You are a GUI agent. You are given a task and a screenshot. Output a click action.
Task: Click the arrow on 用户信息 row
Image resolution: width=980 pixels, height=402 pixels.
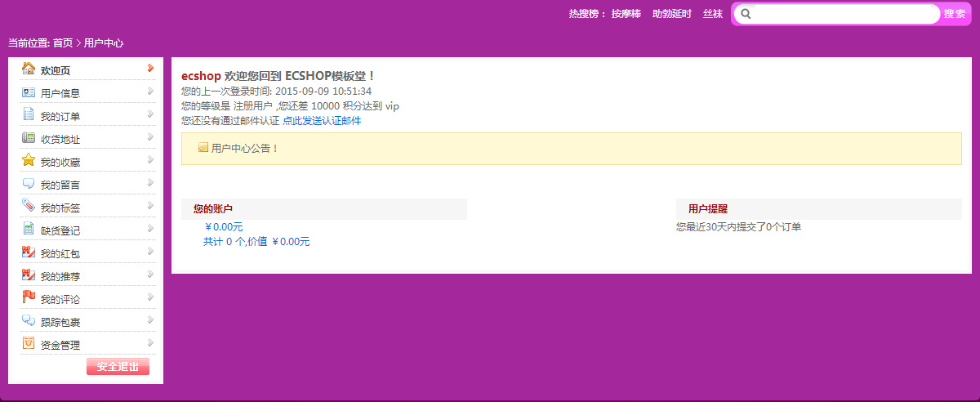pos(150,91)
